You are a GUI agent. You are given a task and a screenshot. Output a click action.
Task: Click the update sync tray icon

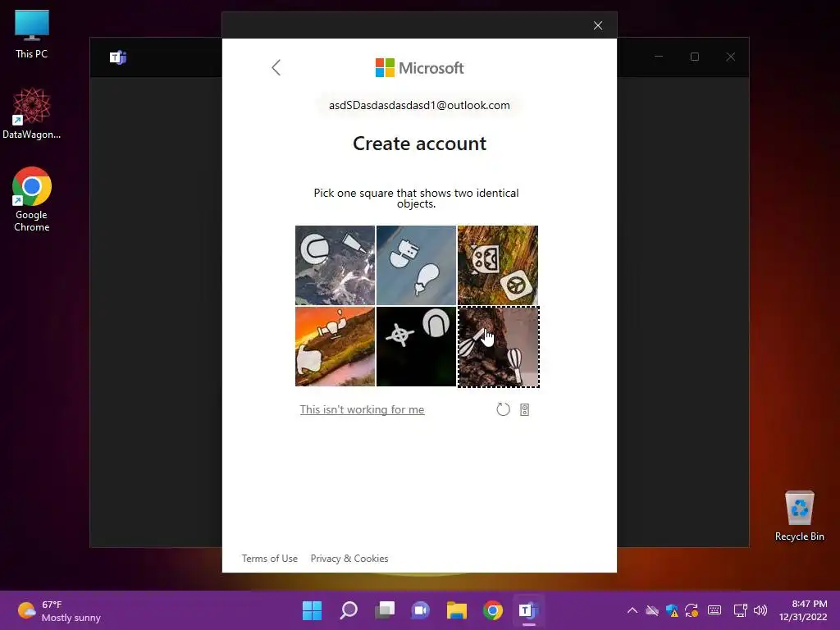(692, 610)
